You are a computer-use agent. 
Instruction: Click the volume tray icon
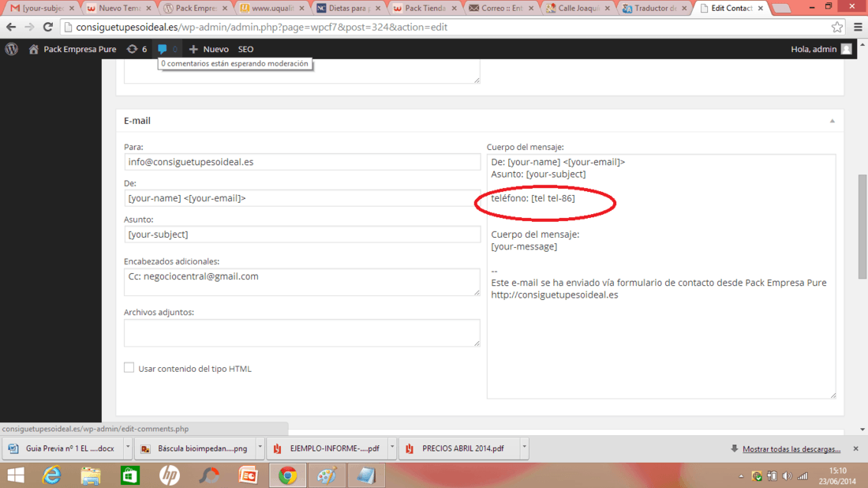pos(787,476)
